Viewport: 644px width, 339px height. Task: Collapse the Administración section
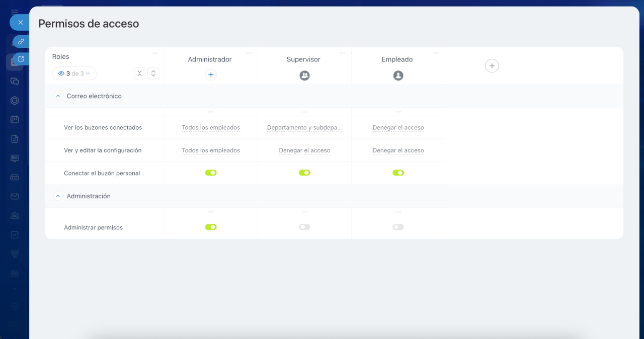tap(58, 196)
